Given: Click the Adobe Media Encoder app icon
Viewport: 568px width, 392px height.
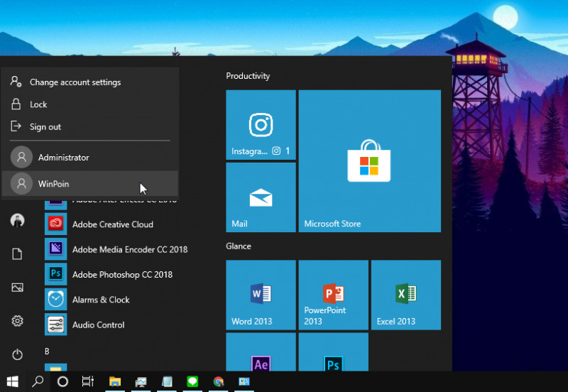Looking at the screenshot, I should pos(56,249).
